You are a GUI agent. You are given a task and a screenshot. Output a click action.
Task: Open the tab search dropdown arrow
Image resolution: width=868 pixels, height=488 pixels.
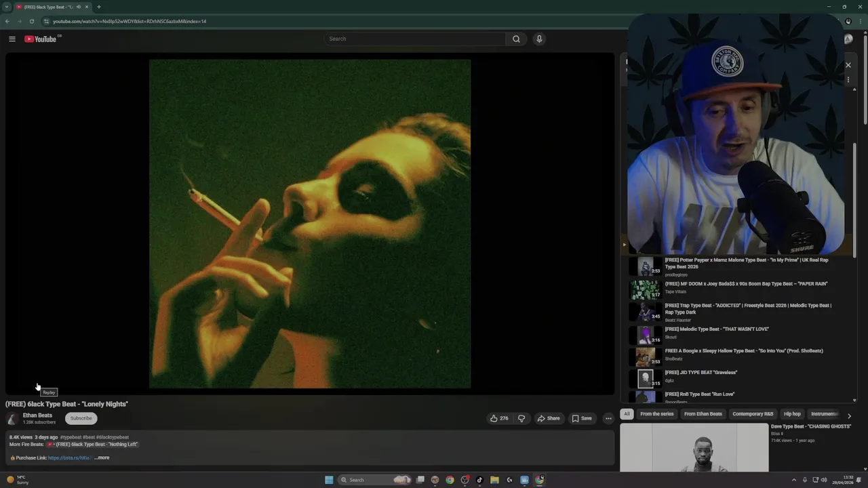coord(7,7)
